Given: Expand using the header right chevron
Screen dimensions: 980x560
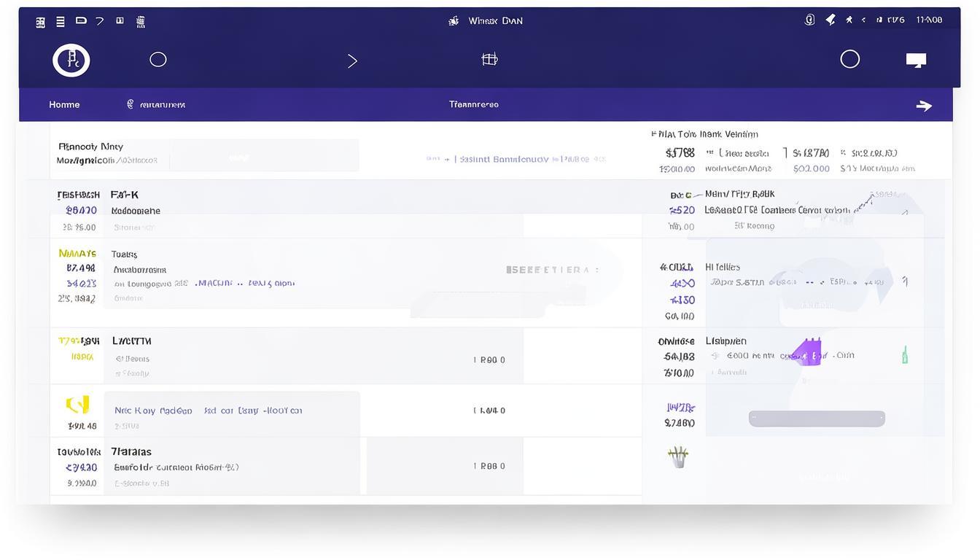Looking at the screenshot, I should pyautogui.click(x=352, y=61).
